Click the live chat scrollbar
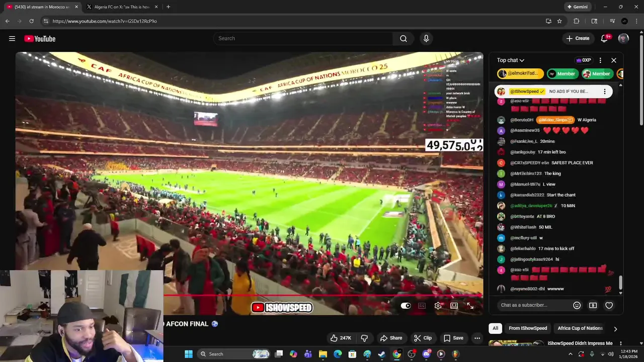 click(x=620, y=283)
